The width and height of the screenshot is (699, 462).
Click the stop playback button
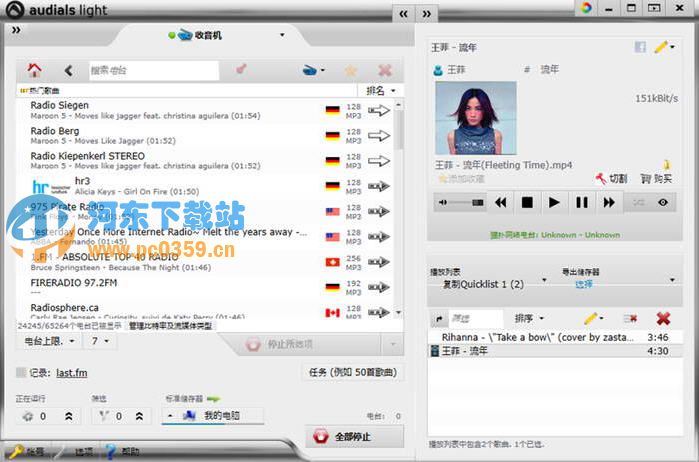[527, 202]
